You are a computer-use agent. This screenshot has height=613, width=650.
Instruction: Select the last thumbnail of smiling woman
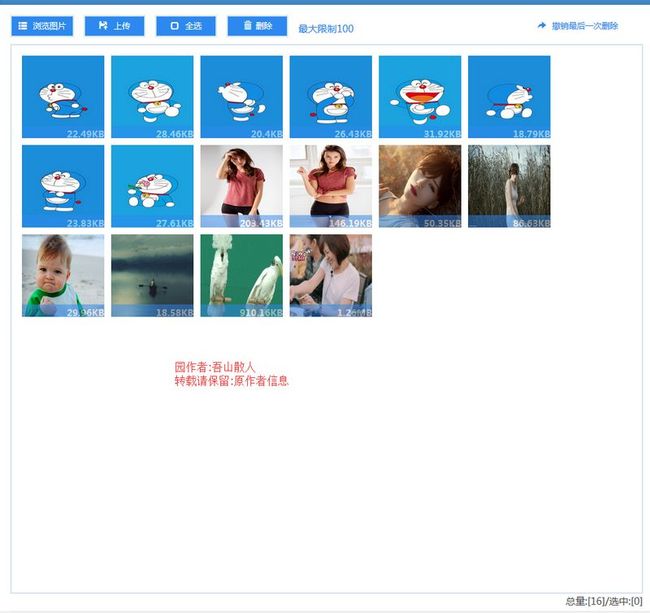[x=331, y=276]
